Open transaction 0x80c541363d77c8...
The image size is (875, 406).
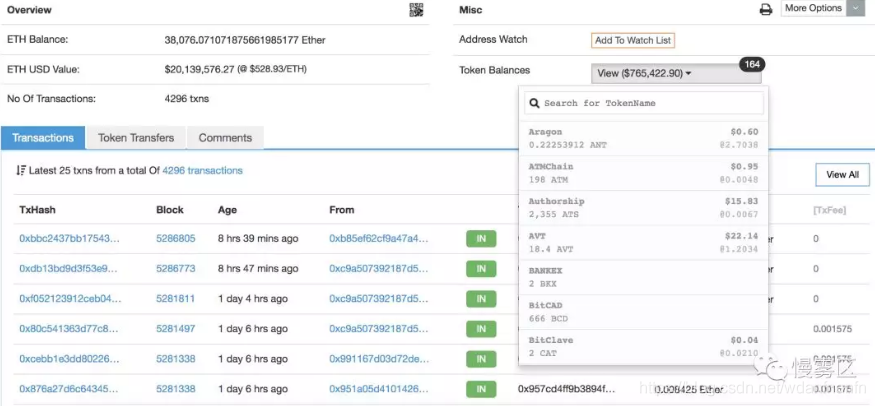(69, 329)
